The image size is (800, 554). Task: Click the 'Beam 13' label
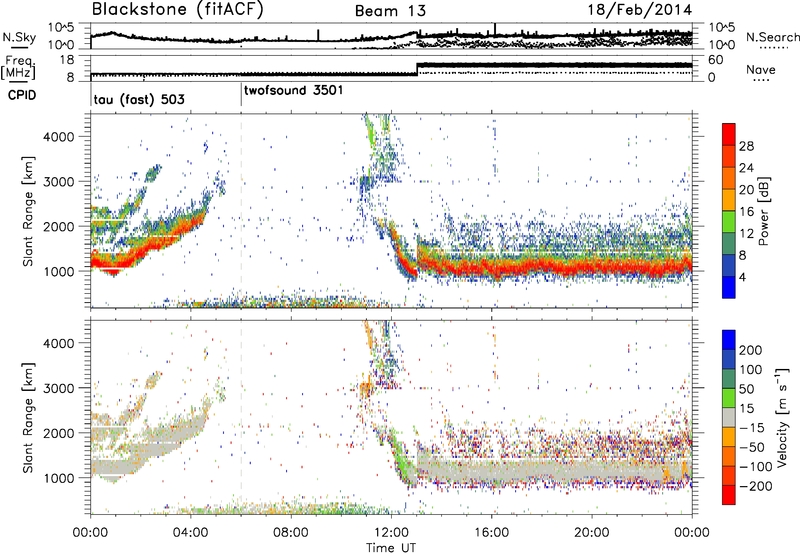390,11
